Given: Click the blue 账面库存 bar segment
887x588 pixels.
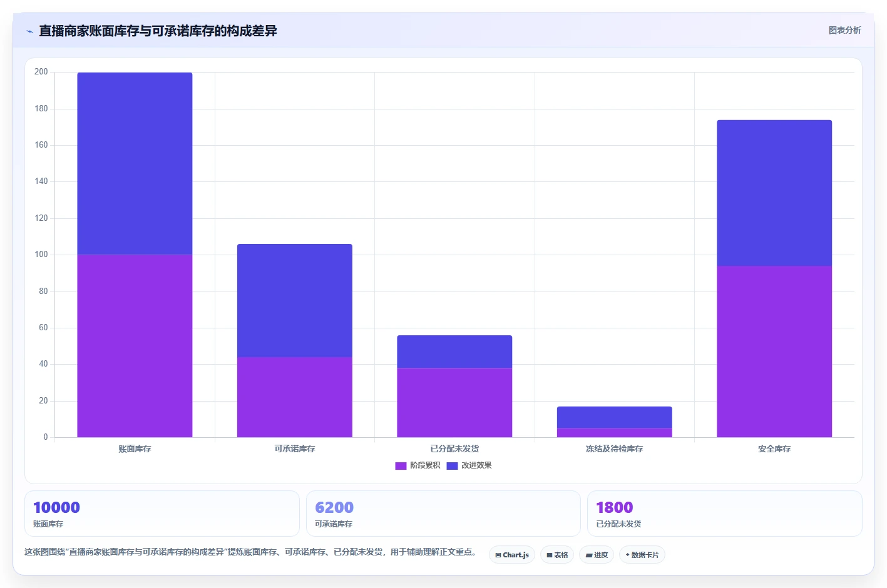Looking at the screenshot, I should click(x=135, y=164).
